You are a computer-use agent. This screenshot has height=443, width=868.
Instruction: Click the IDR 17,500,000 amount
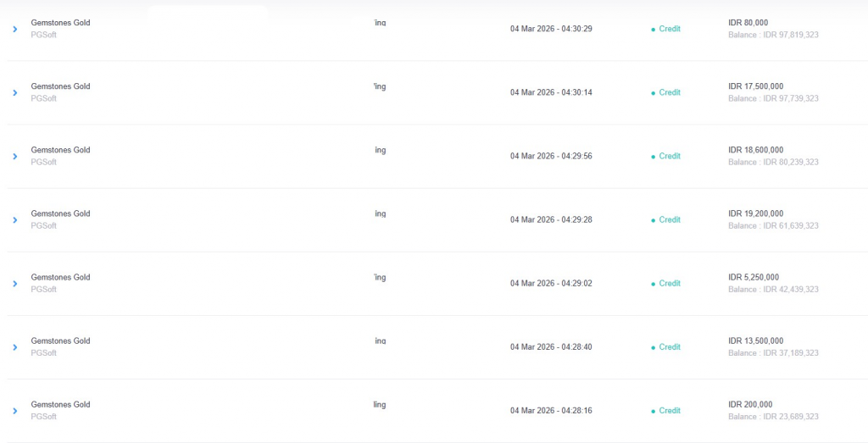pos(755,86)
